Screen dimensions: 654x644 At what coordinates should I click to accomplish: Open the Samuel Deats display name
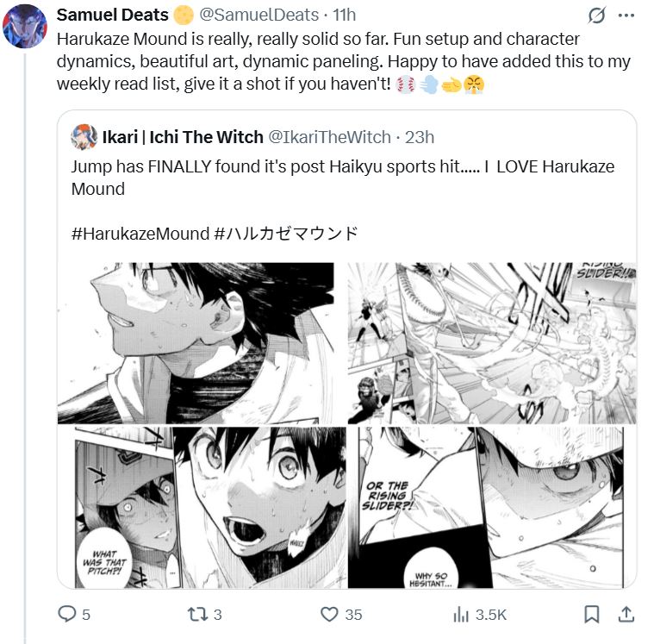(x=112, y=15)
